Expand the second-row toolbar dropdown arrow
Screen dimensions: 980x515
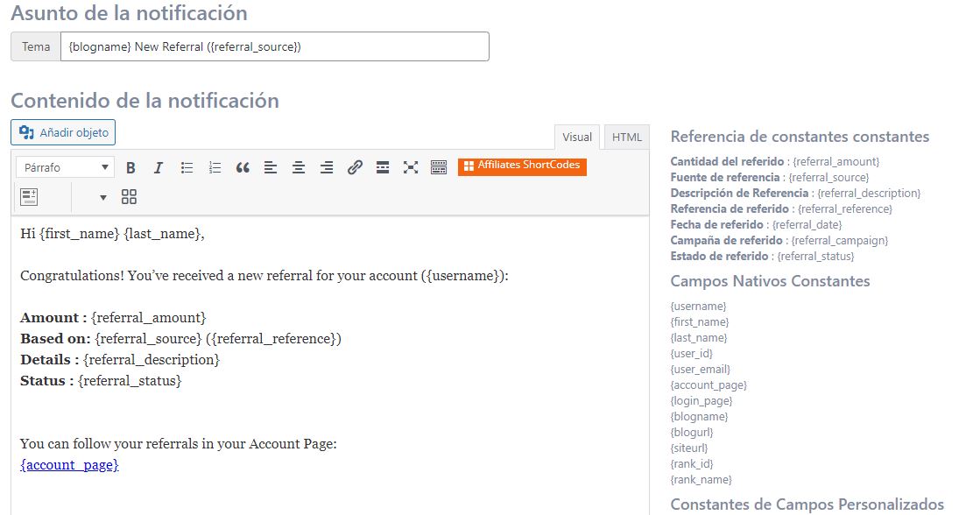pos(102,197)
